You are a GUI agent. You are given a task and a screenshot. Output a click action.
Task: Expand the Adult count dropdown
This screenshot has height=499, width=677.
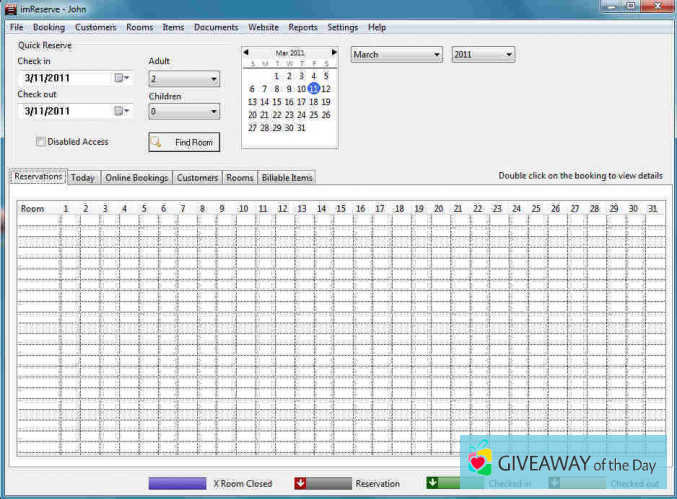[x=184, y=79]
